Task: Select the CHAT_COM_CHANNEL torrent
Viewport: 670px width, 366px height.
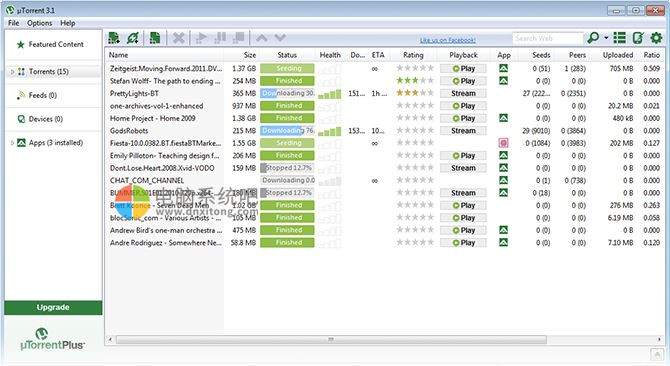Action: click(x=147, y=181)
